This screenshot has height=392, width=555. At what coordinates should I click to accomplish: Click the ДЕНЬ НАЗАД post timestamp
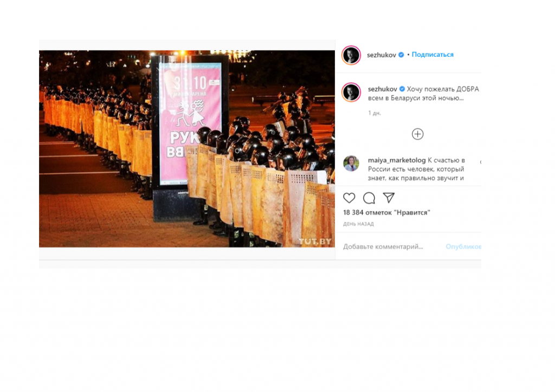pyautogui.click(x=358, y=224)
